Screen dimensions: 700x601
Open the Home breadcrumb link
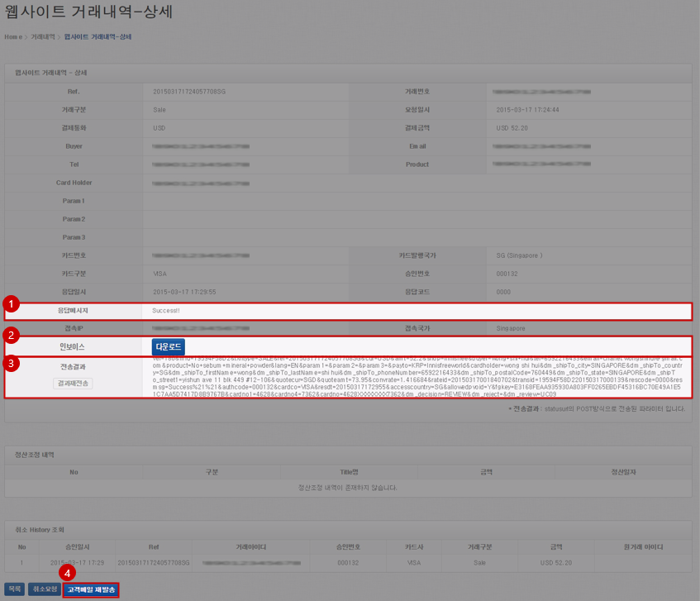[13, 37]
